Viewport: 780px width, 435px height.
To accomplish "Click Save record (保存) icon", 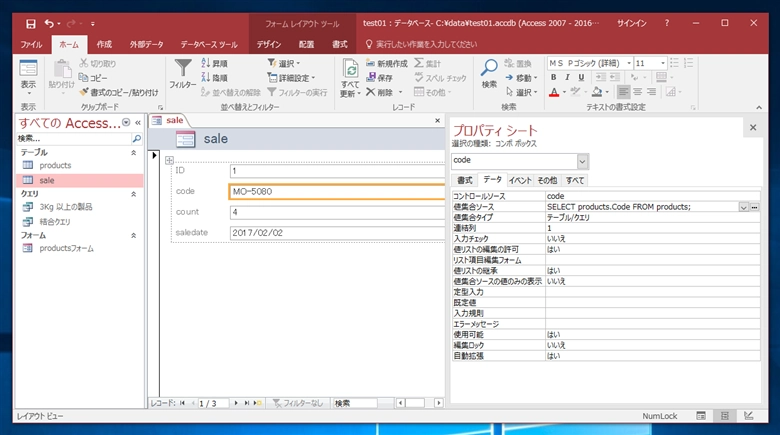I will (x=370, y=77).
